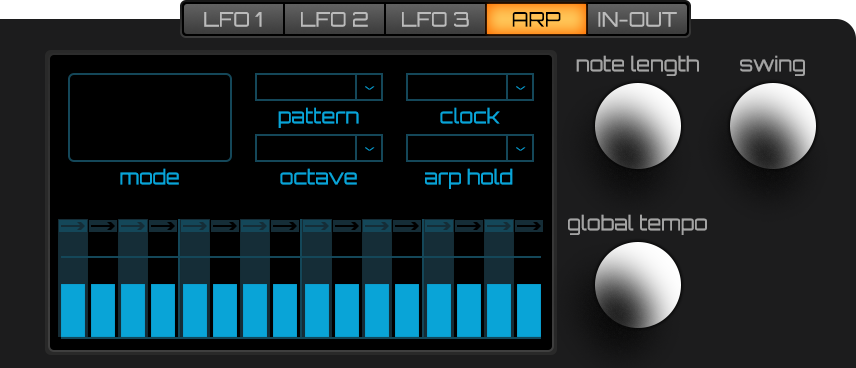The image size is (856, 368).
Task: Click the second step's arrow icon in sequencer
Action: point(103,226)
